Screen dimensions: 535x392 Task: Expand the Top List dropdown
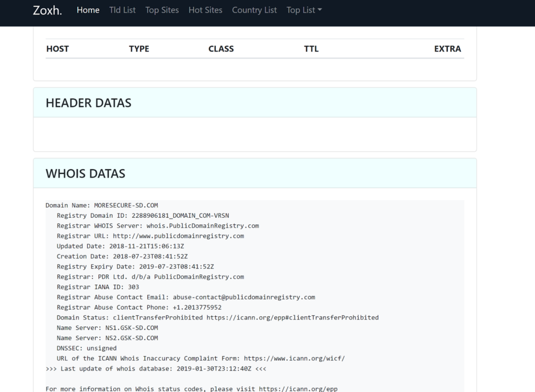(x=304, y=10)
